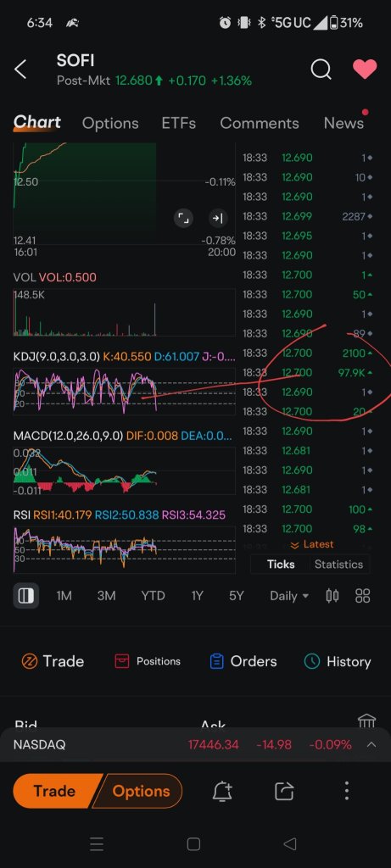Open History shortcut

coord(338,661)
